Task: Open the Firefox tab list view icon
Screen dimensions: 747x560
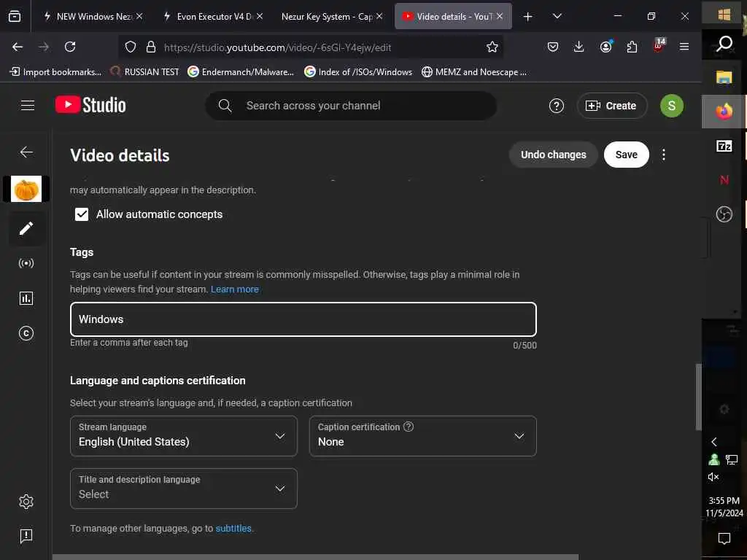Action: (x=15, y=17)
